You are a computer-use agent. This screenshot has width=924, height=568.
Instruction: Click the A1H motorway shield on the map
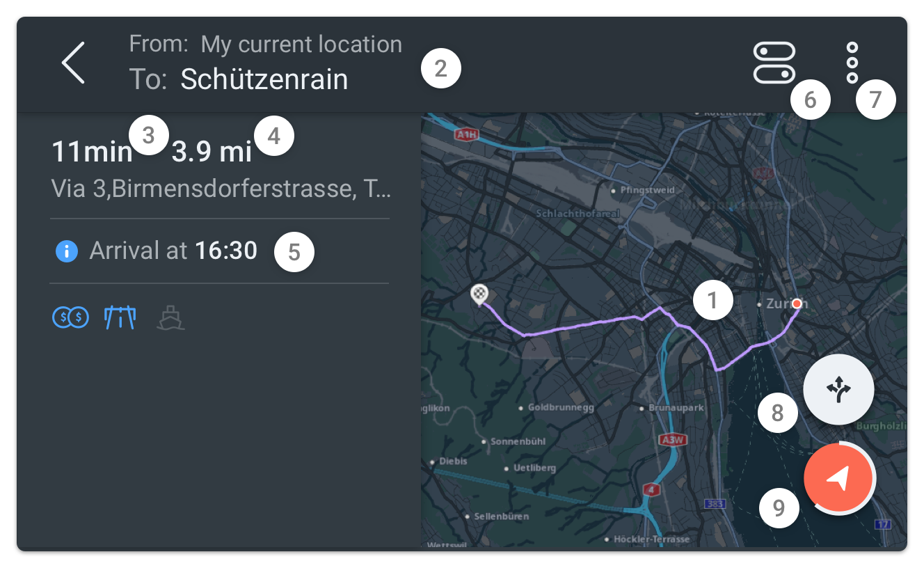tap(465, 134)
